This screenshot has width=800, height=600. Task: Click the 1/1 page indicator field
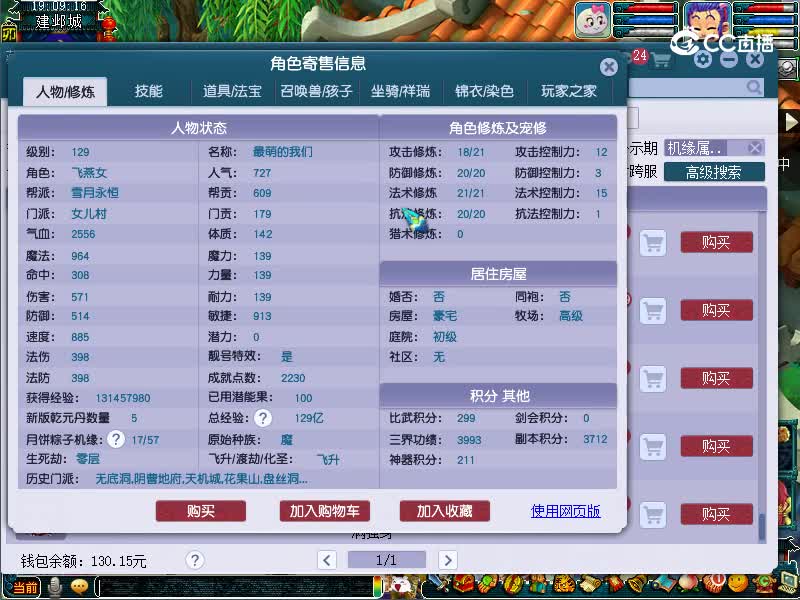(387, 560)
